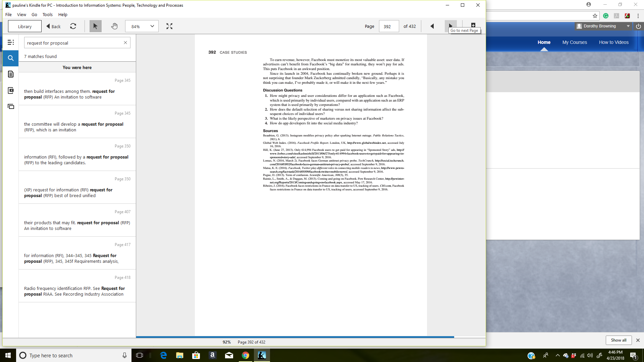
Task: Open the Go menu
Action: [34, 14]
